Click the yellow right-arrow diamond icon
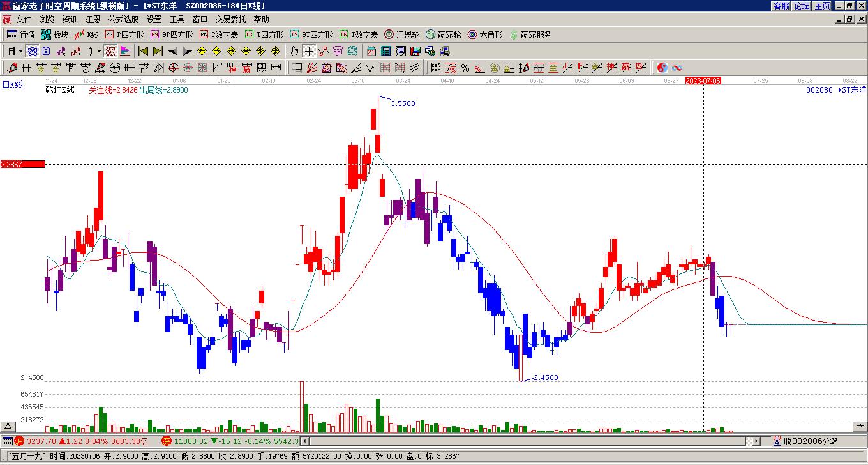Viewport: 868px width, 465px height. click(216, 51)
